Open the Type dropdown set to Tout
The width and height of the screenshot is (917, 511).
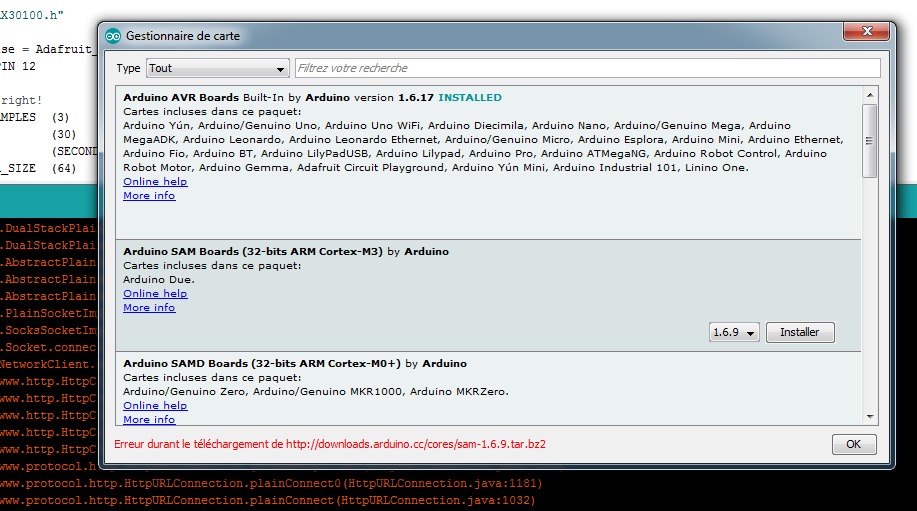tap(218, 68)
